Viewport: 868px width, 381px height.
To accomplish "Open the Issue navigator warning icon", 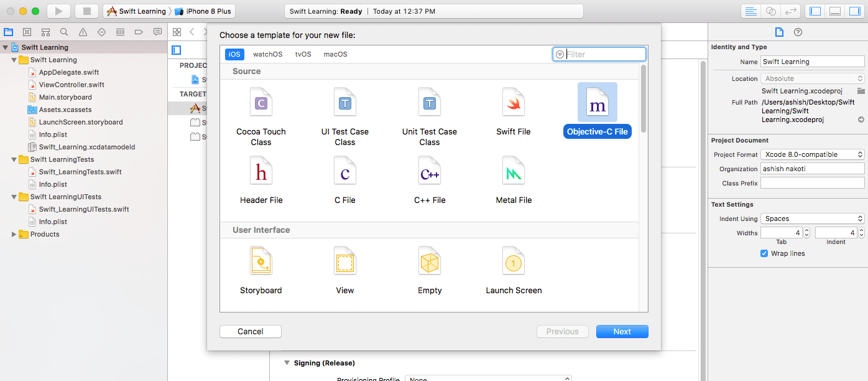I will coord(83,32).
